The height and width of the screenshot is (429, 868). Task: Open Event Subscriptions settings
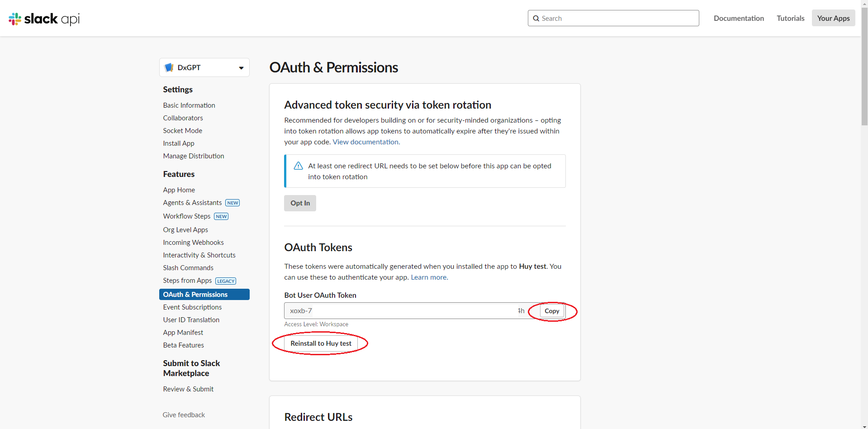pyautogui.click(x=192, y=307)
